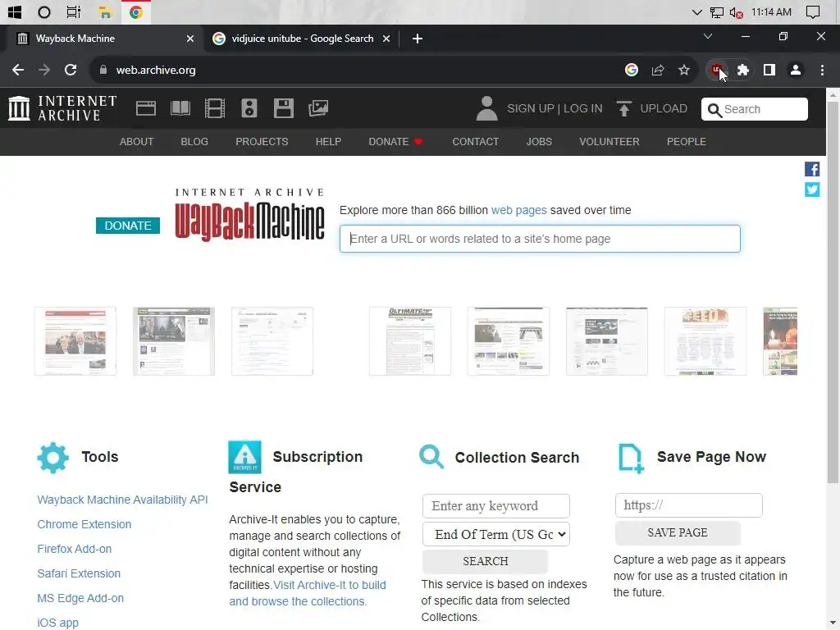Share page on Twitter icon
Viewport: 840px width, 630px height.
pos(811,189)
